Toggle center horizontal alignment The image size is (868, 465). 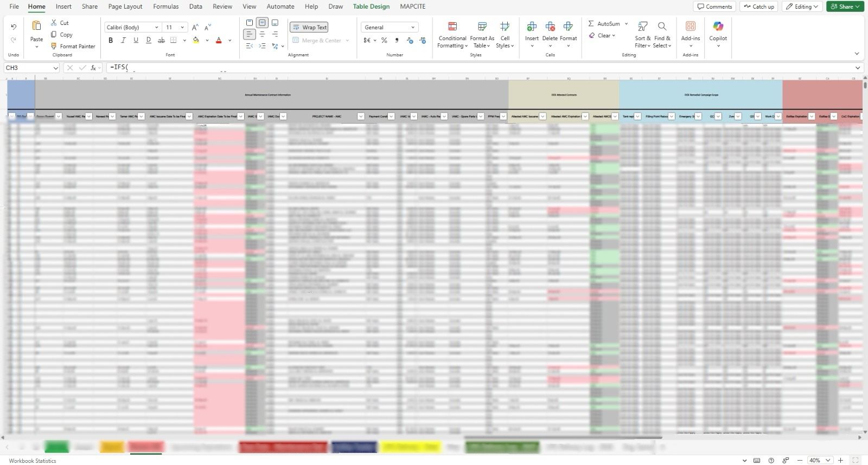(x=262, y=34)
